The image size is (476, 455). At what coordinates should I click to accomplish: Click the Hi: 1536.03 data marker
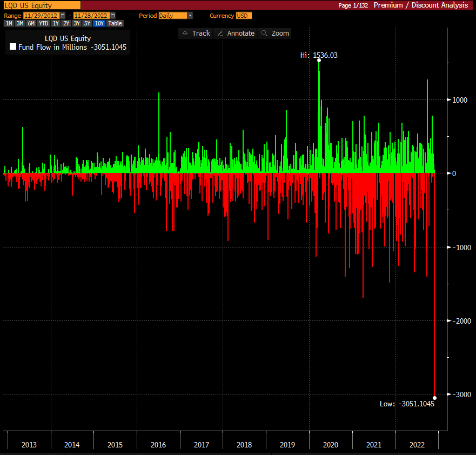point(319,61)
